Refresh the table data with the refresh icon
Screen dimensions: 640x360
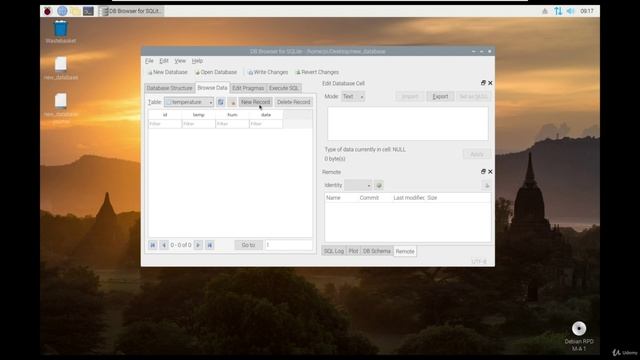click(x=220, y=102)
